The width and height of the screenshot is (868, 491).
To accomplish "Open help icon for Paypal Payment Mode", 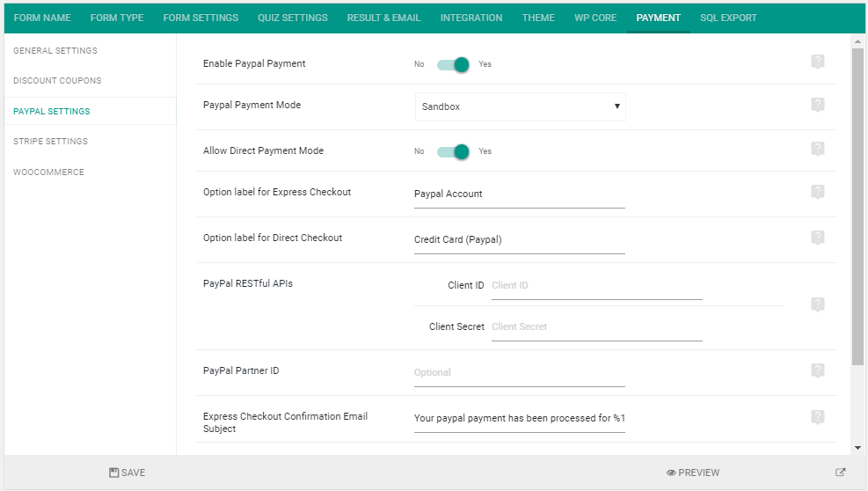I will click(x=818, y=105).
